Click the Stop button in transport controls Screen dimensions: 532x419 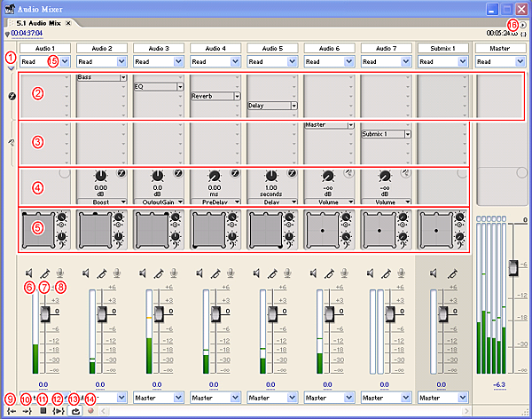42,411
